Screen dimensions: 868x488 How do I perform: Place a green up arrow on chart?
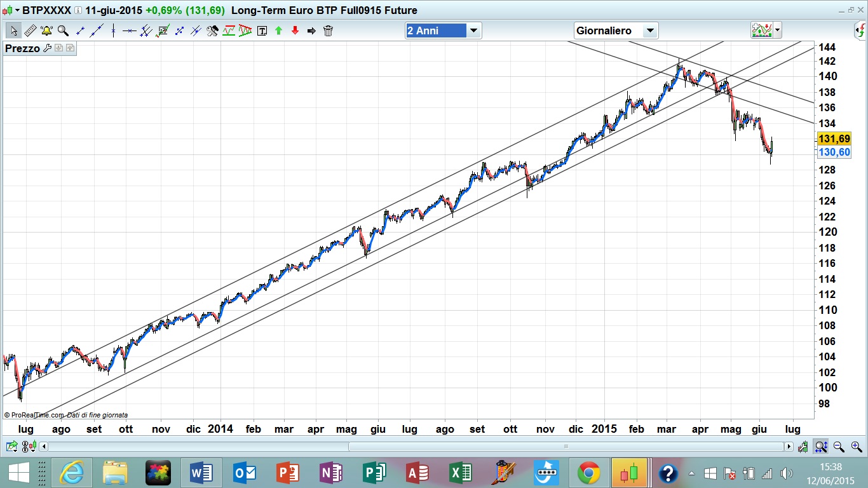pyautogui.click(x=278, y=30)
